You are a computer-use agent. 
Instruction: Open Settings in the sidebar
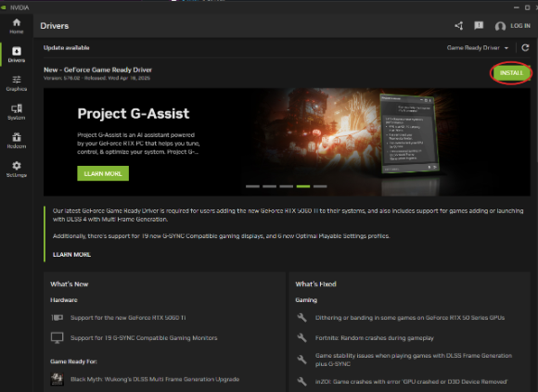tap(16, 170)
